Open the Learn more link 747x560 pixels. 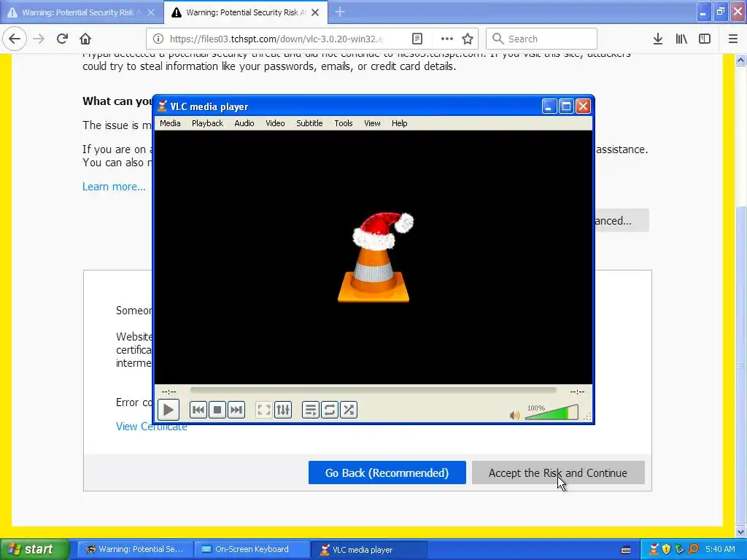click(114, 187)
